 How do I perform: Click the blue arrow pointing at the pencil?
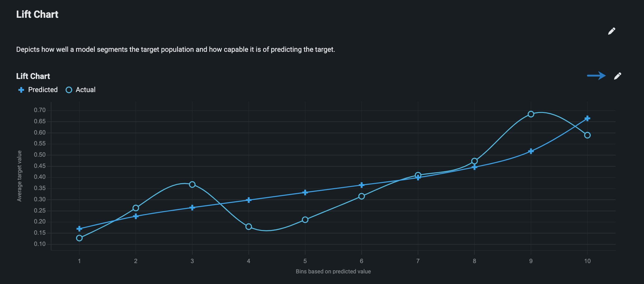point(596,76)
